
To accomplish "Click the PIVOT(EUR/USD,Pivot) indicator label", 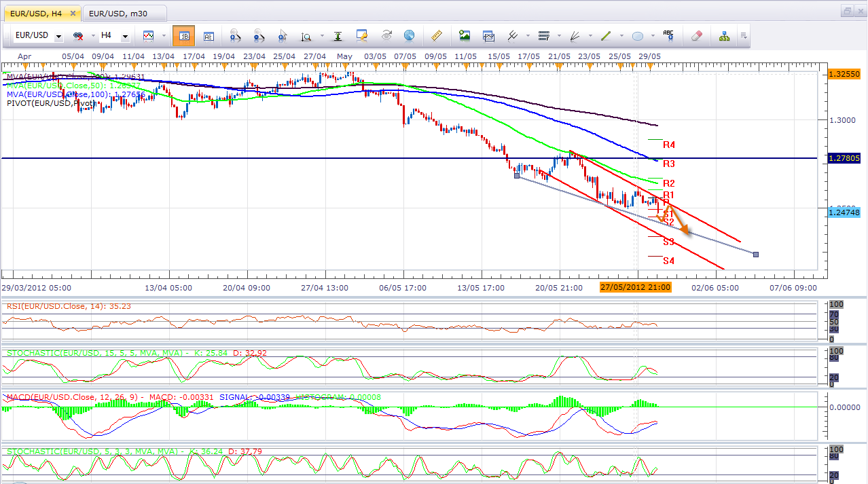I will 50,103.
